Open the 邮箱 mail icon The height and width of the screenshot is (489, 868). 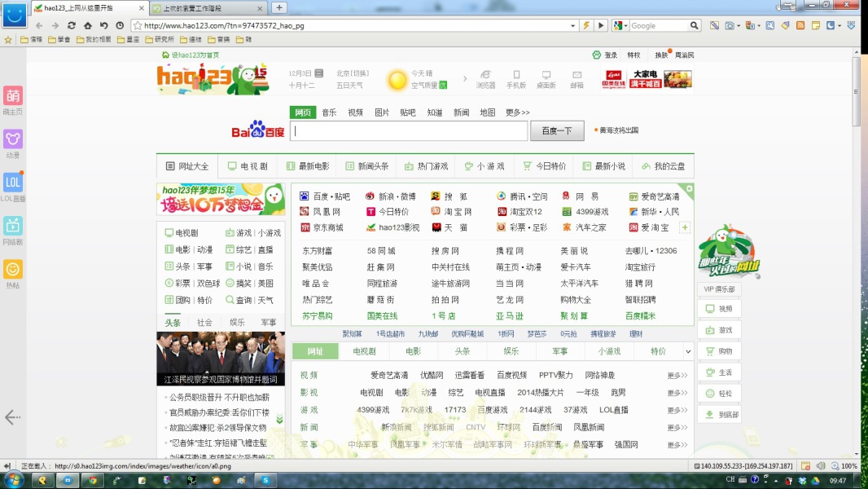click(576, 79)
